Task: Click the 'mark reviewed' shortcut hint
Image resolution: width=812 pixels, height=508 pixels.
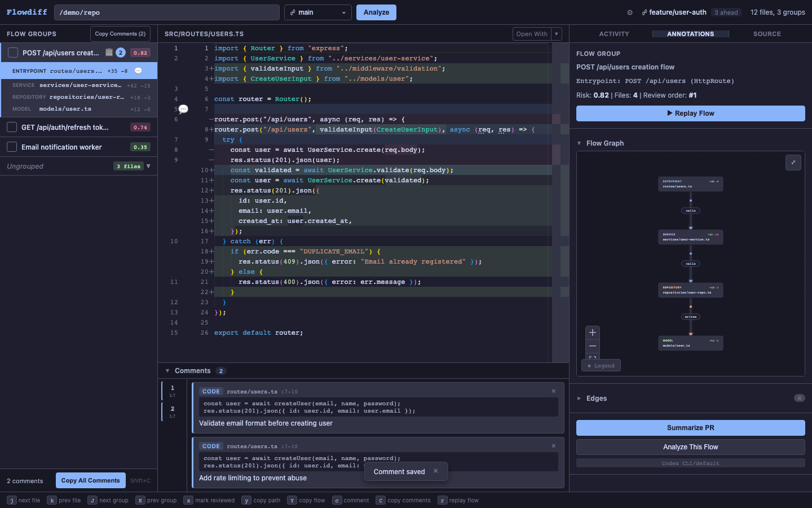Action: 209,501
